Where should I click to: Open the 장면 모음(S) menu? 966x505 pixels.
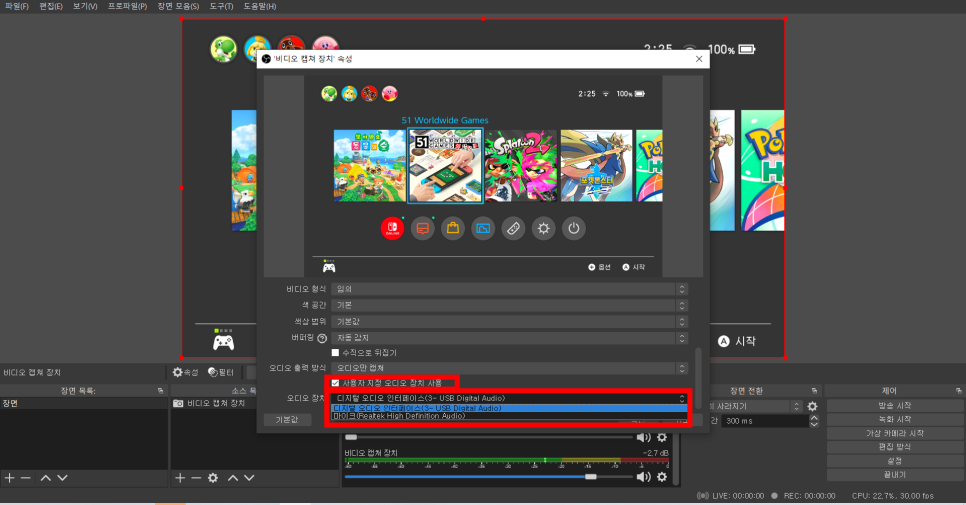pos(178,6)
